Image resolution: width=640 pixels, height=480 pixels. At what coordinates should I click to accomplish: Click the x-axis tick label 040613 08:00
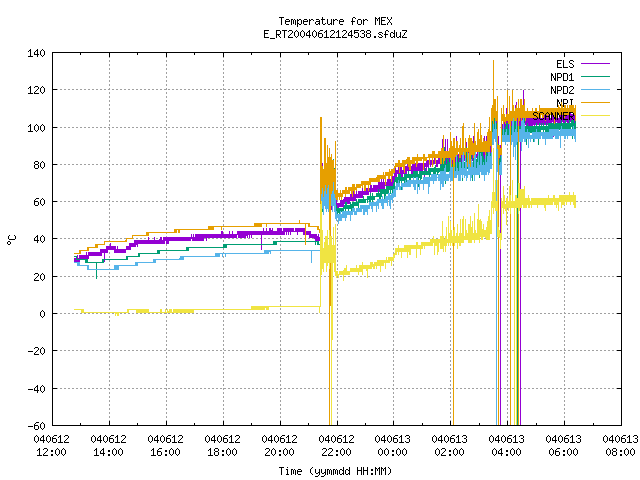(620, 446)
